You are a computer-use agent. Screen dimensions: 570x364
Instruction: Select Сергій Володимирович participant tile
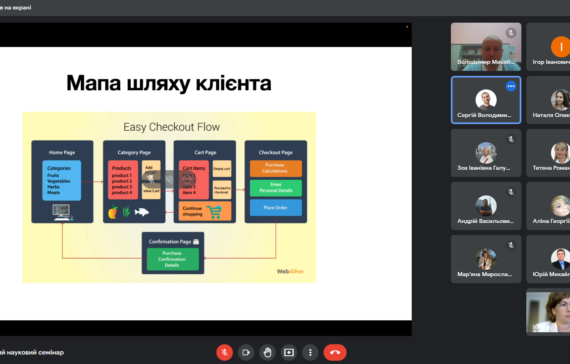click(486, 100)
